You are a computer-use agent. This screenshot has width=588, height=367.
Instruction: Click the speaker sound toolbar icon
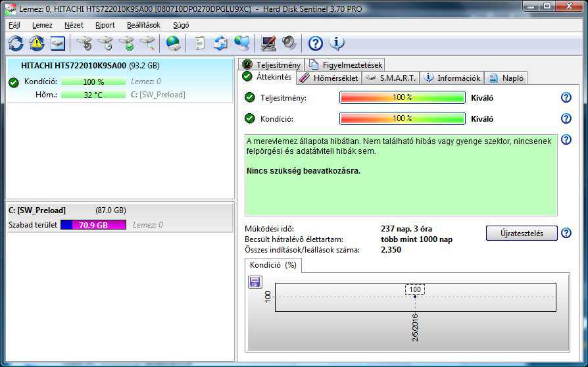pos(289,43)
